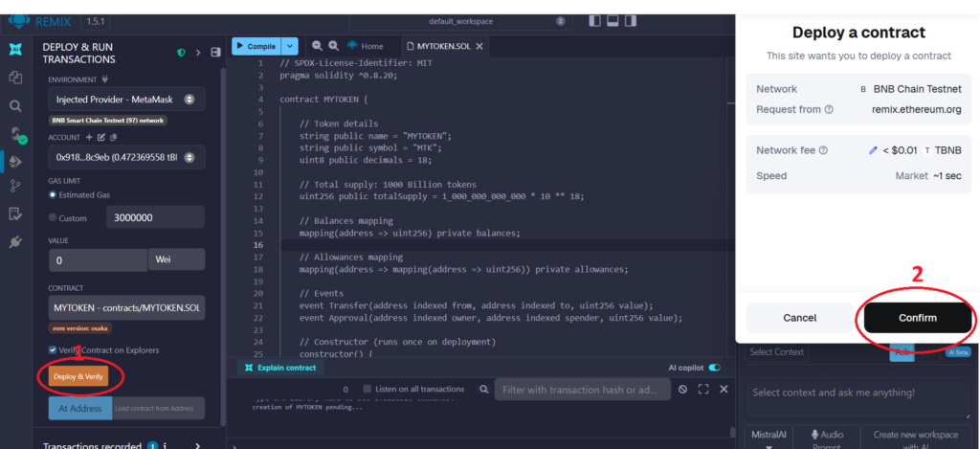This screenshot has width=980, height=449.
Task: Click the zoom out magnifier in editor
Action: click(316, 46)
